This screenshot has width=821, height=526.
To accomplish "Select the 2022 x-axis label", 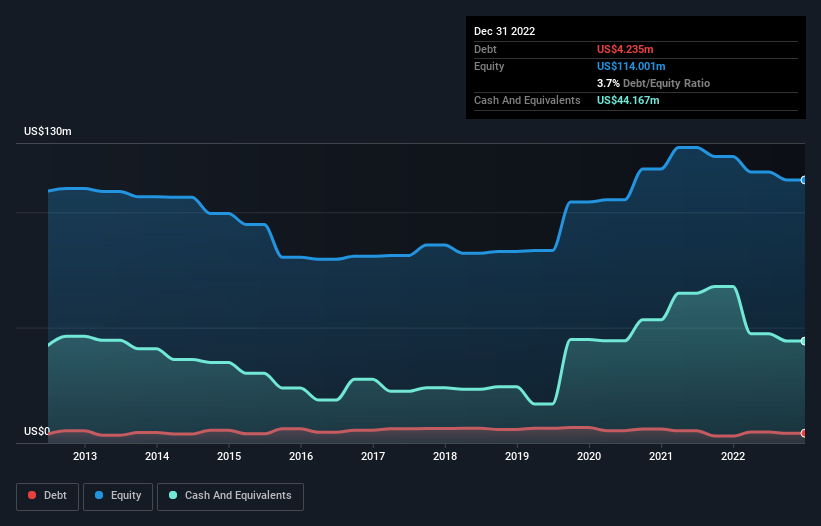I will 733,456.
